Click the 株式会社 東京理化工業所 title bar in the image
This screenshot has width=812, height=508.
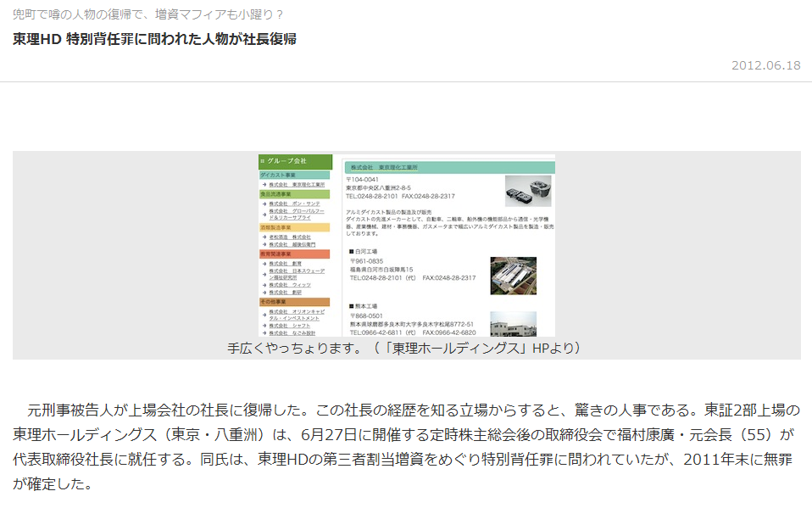449,167
